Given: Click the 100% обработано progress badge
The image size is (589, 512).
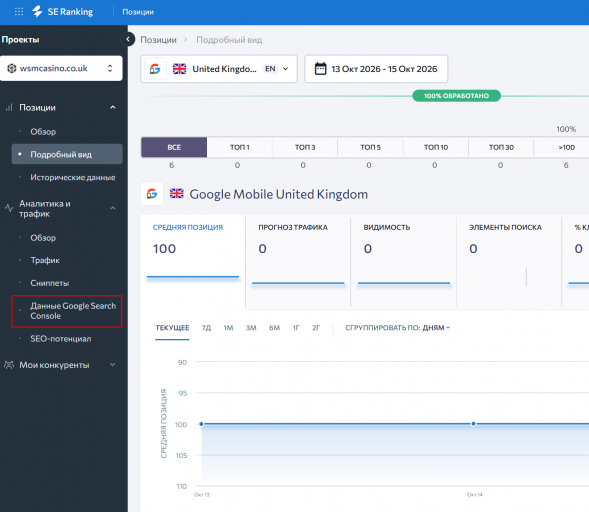Looking at the screenshot, I should click(x=456, y=96).
